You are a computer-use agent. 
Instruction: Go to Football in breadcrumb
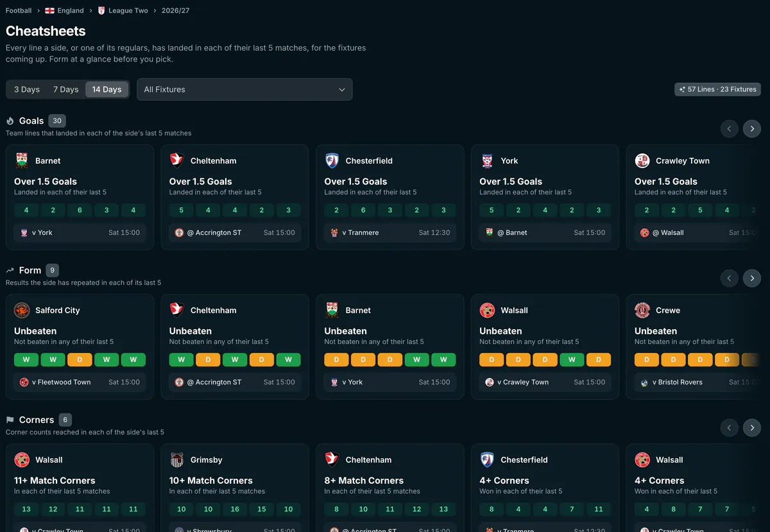pos(19,11)
